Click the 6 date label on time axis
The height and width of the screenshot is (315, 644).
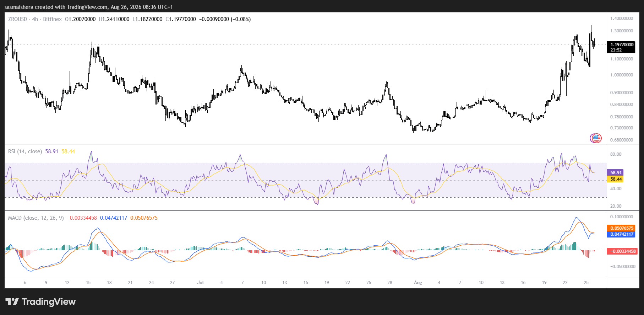[25, 283]
